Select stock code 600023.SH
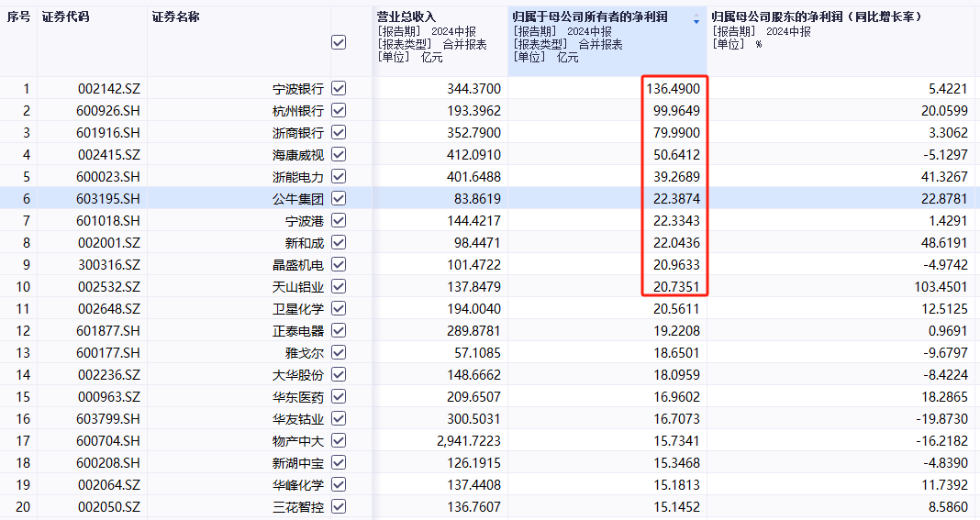 click(108, 177)
